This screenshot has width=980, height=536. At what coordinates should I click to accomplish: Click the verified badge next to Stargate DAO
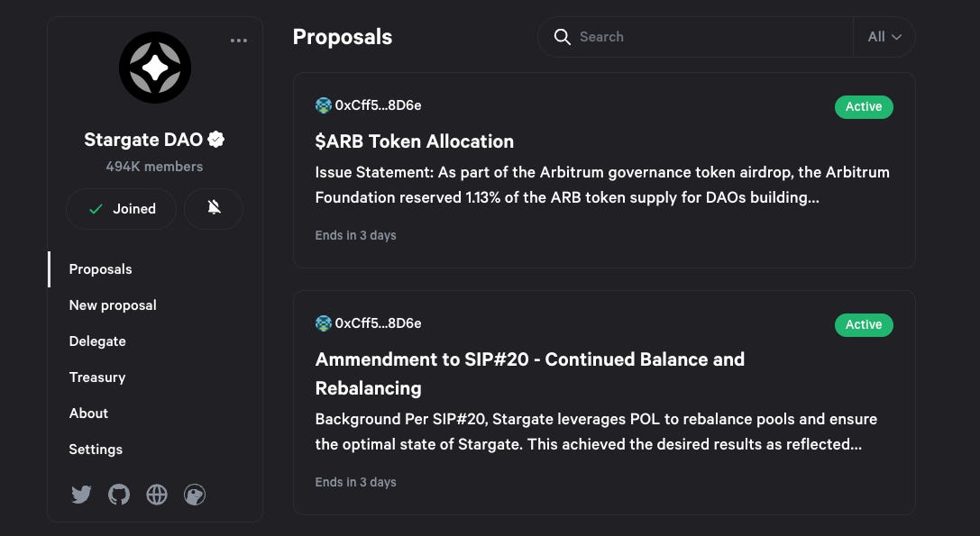point(216,140)
